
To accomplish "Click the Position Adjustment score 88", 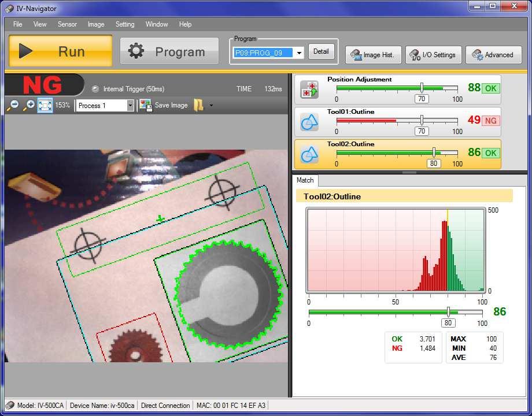I will pos(474,87).
